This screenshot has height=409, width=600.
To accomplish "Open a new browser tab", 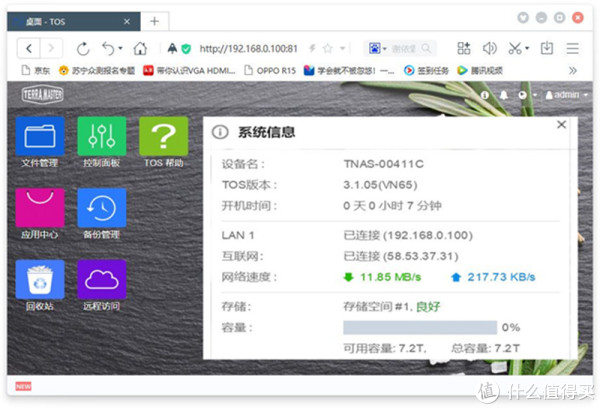I will (x=154, y=20).
